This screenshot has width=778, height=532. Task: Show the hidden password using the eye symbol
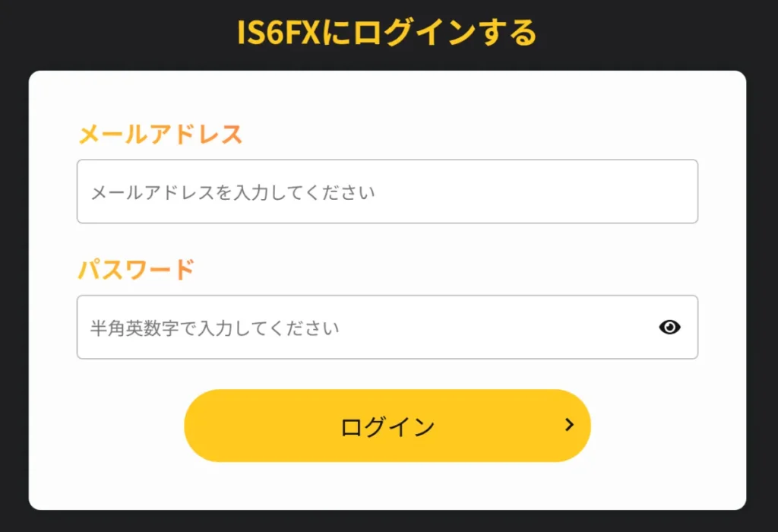coord(669,327)
